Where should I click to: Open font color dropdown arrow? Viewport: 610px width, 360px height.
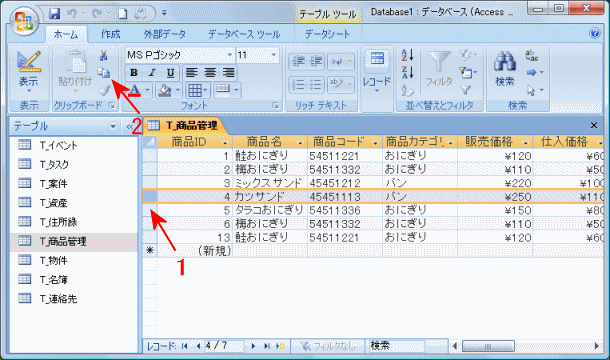click(147, 91)
